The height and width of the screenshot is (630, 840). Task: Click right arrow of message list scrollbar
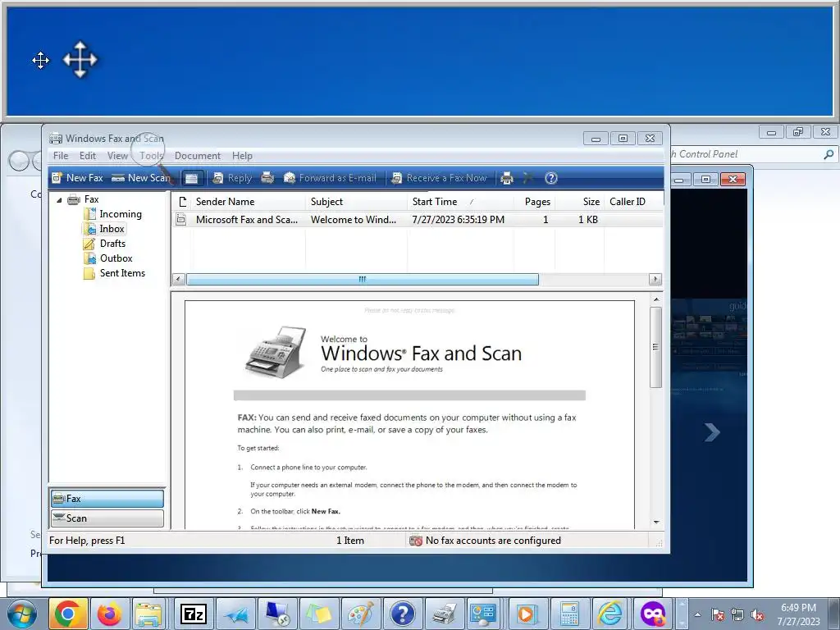(655, 279)
